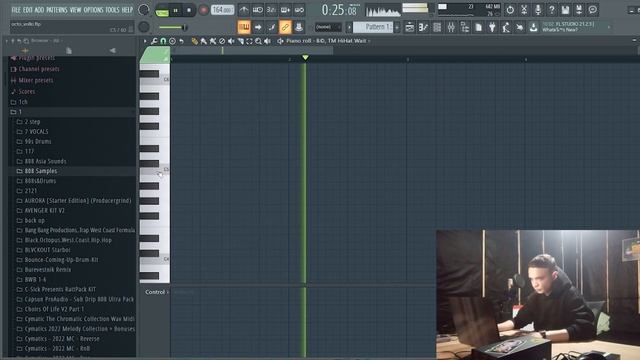Screen dimensions: 640x360
Task: Select the circle-slash Delete tool
Action: click(x=222, y=41)
